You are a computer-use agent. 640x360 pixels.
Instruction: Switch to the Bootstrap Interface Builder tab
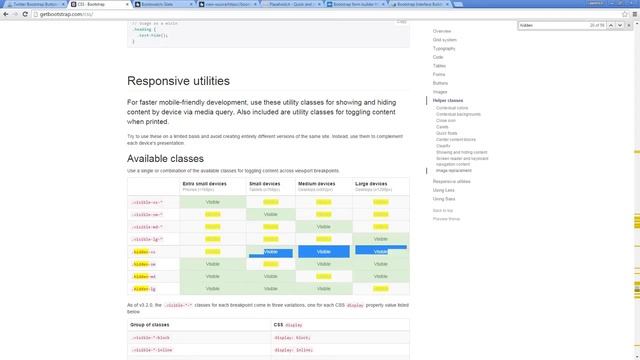click(x=420, y=4)
